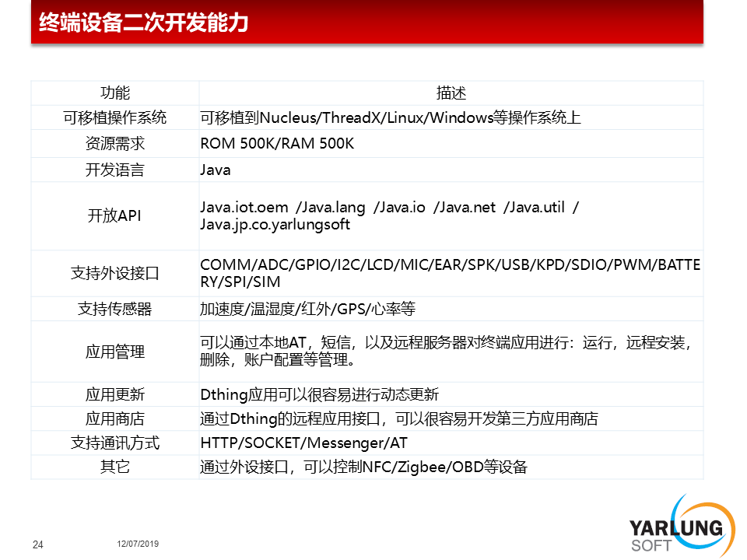The image size is (747, 560).
Task: Select the 开放API cell
Action: tap(115, 215)
